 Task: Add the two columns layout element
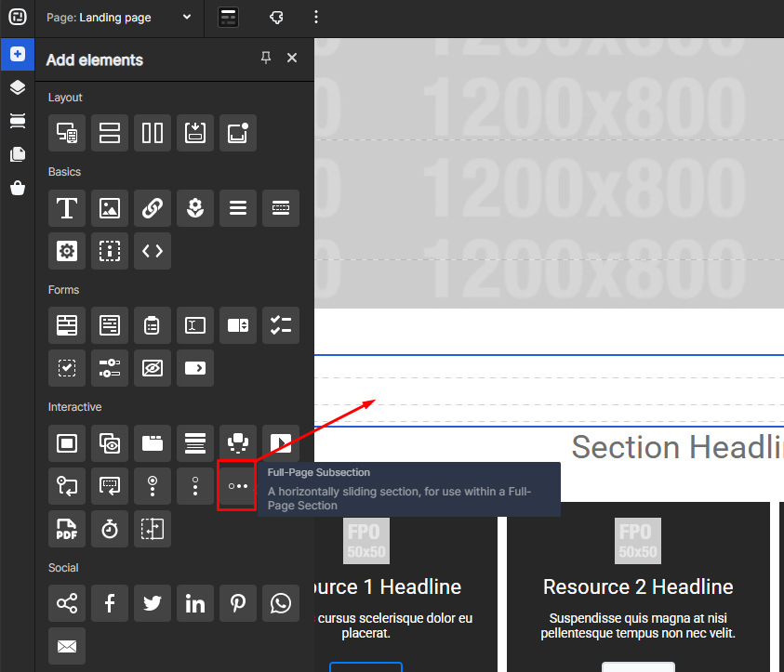point(153,133)
